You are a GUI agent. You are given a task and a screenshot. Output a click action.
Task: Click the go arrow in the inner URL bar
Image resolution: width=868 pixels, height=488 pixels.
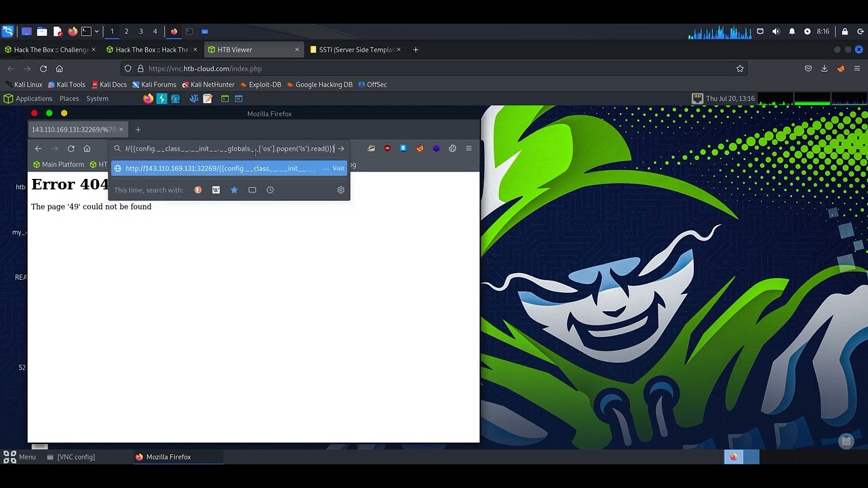coord(341,148)
